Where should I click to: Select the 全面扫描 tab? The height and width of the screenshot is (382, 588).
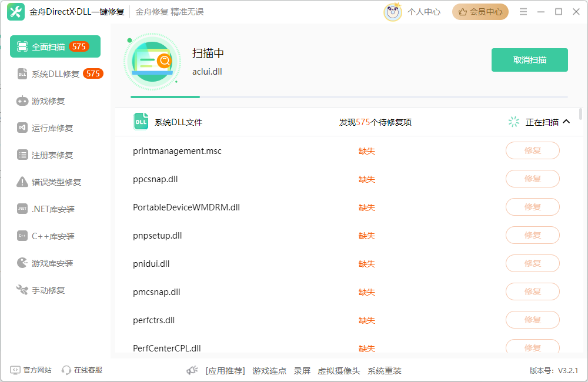tap(55, 47)
